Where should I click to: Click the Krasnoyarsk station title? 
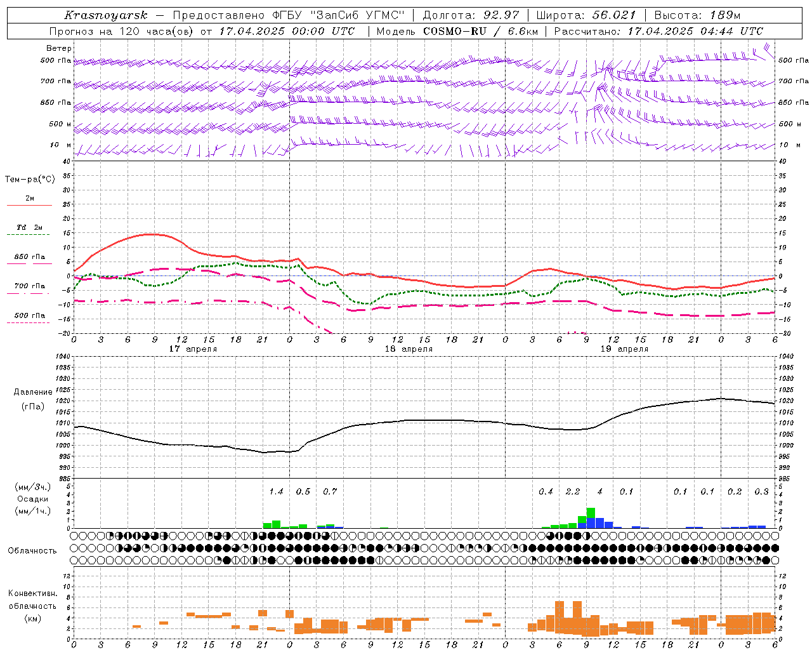105,15
